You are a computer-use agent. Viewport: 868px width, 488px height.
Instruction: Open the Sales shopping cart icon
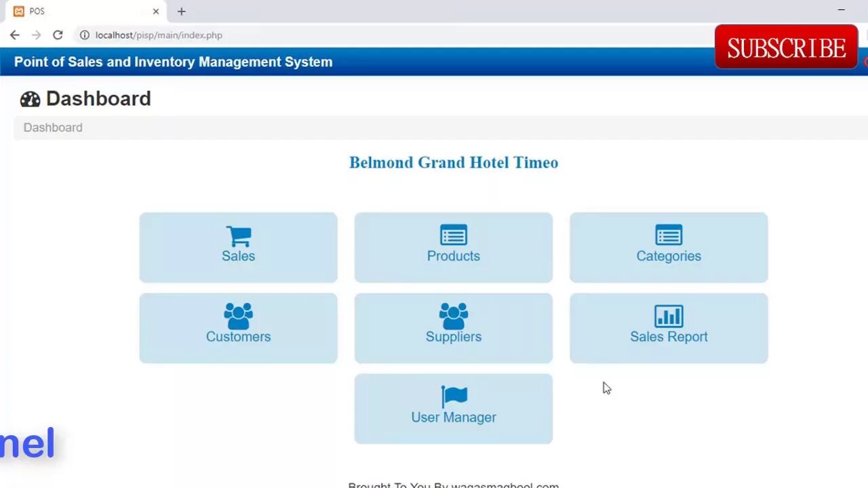click(238, 236)
